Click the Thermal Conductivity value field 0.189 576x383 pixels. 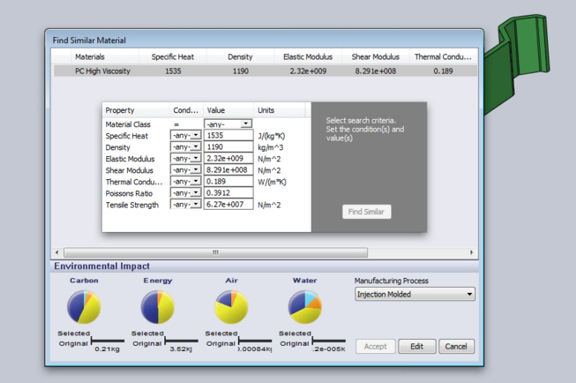pos(228,181)
